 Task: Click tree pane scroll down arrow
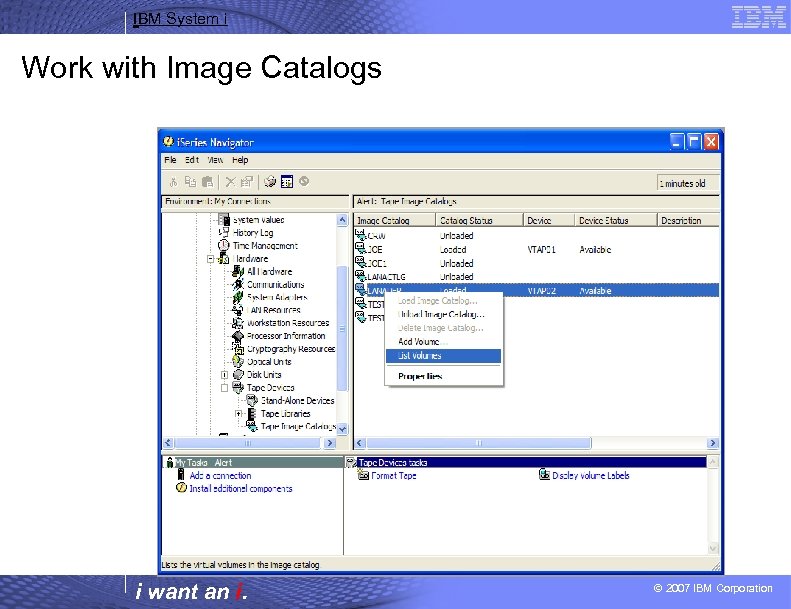pyautogui.click(x=342, y=429)
